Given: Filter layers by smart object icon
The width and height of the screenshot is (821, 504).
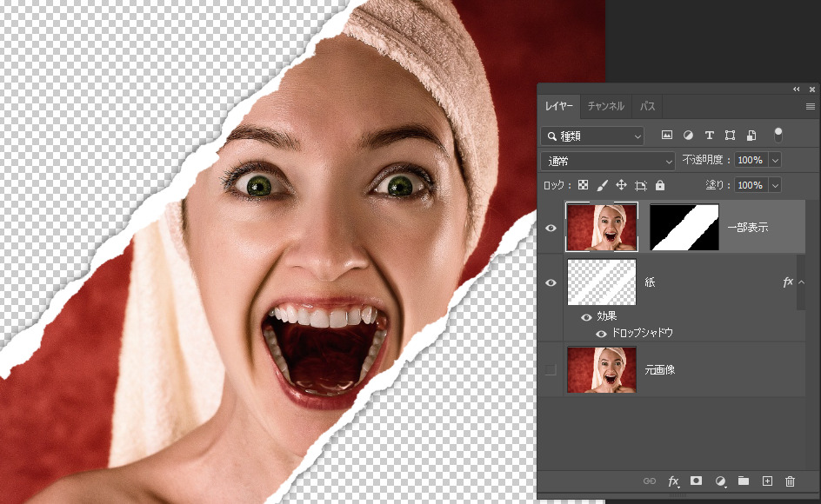Looking at the screenshot, I should point(751,135).
